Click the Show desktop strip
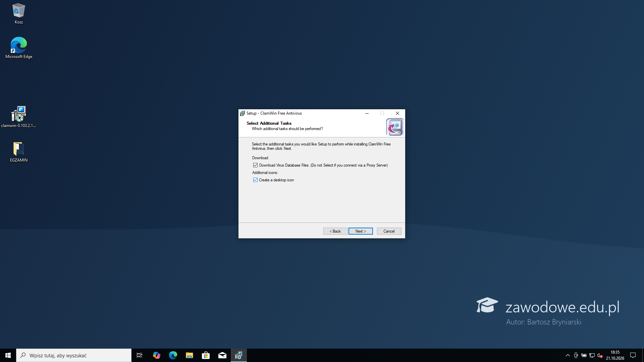This screenshot has height=362, width=644. coord(643,355)
